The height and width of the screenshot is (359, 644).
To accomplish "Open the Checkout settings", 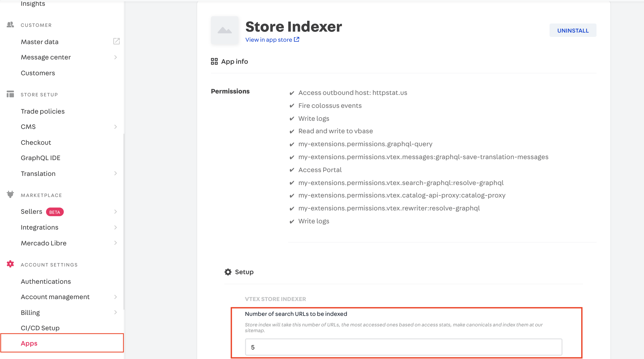I will tap(36, 142).
